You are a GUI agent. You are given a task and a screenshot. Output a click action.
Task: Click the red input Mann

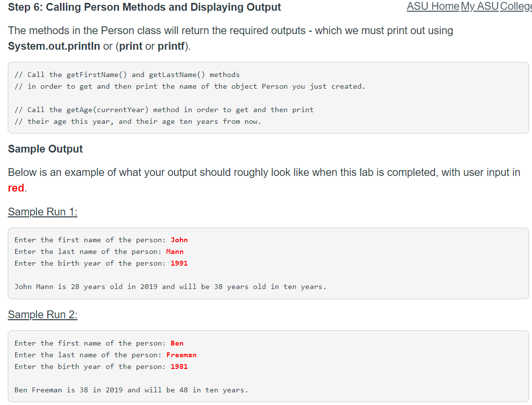point(175,251)
